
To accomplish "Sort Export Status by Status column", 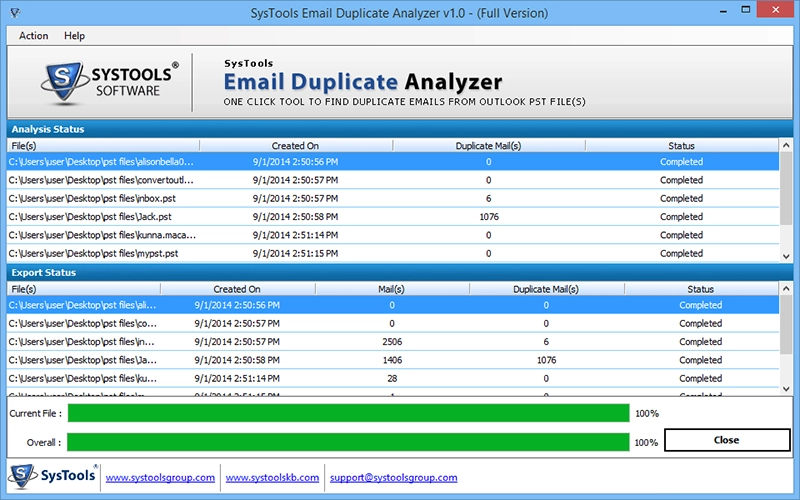I will (701, 289).
